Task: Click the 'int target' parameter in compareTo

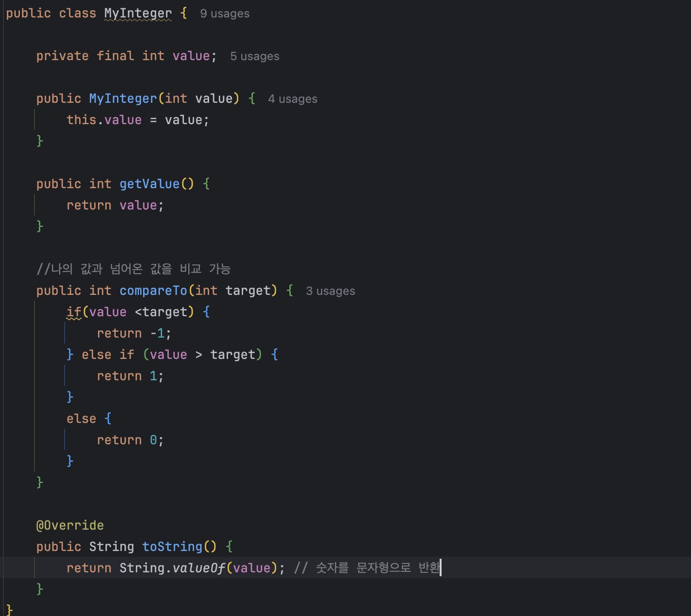Action: 233,291
